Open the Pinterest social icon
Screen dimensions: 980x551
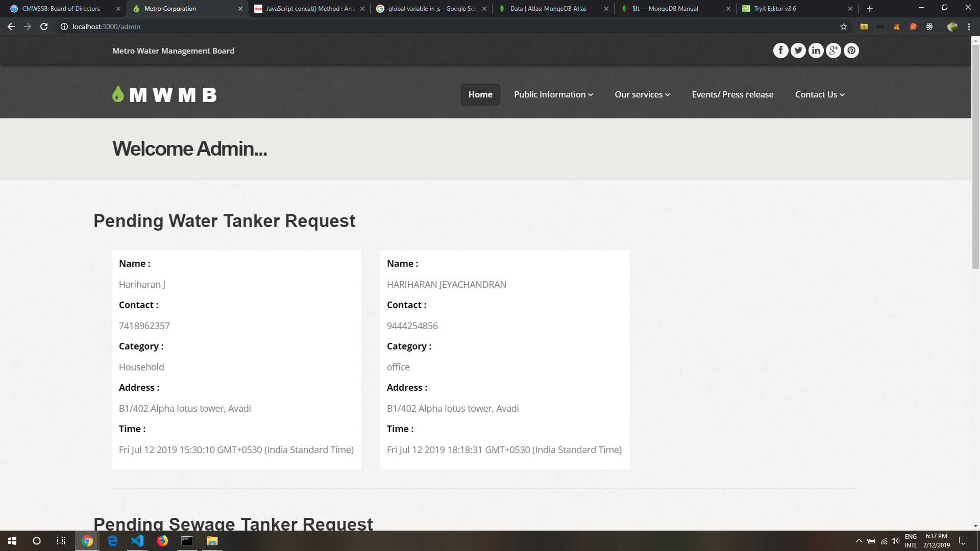851,51
